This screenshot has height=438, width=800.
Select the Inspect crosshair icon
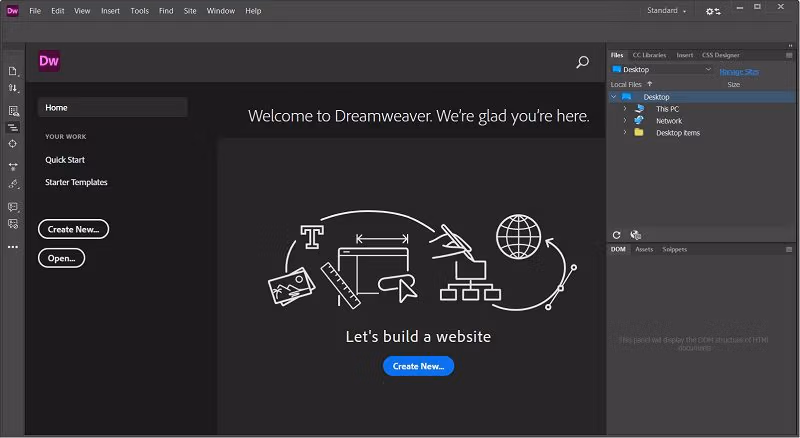[x=13, y=144]
